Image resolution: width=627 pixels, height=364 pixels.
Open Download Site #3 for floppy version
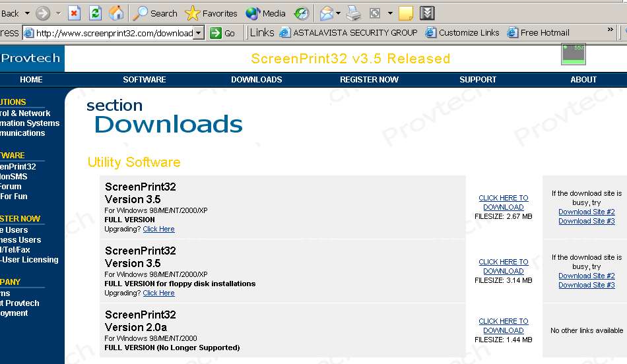pyautogui.click(x=587, y=285)
